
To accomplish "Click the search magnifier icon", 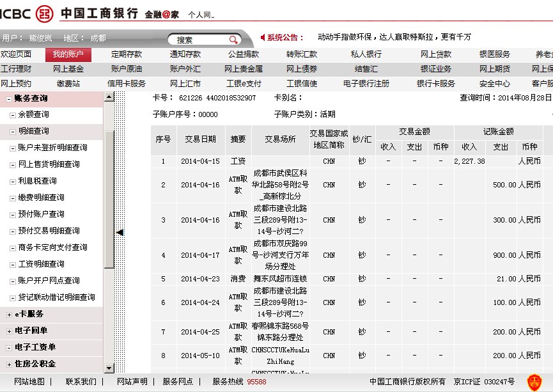I will (233, 40).
